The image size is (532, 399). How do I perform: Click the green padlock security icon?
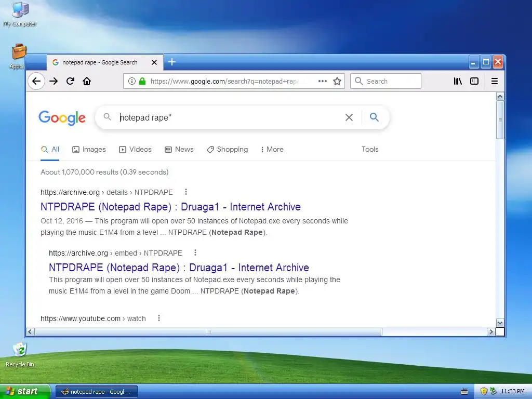click(142, 81)
